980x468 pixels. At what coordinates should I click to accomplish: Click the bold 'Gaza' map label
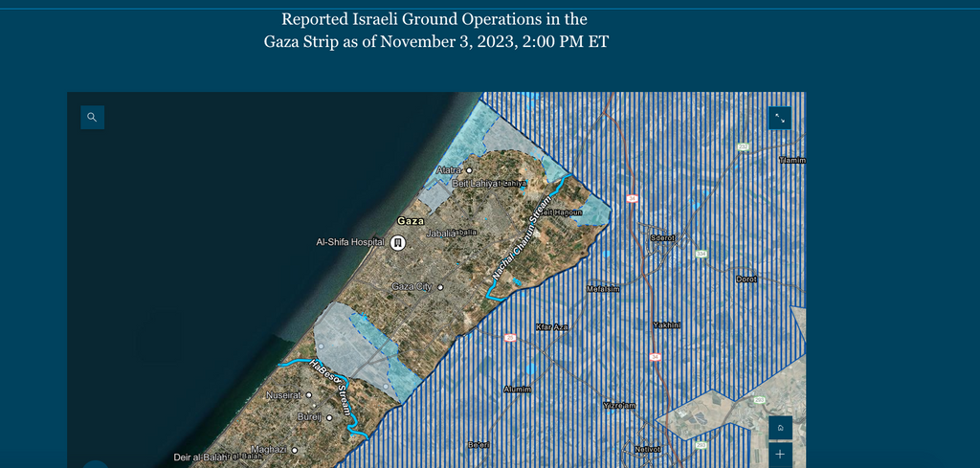411,221
